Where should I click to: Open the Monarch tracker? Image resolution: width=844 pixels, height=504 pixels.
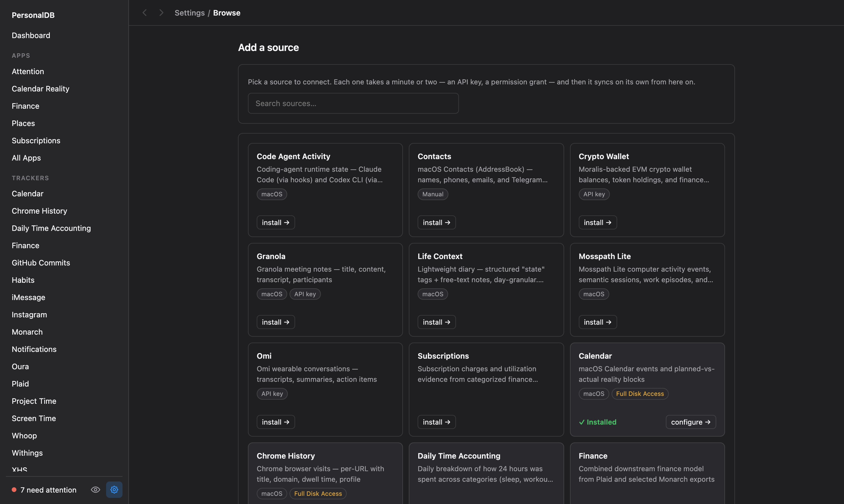[27, 332]
